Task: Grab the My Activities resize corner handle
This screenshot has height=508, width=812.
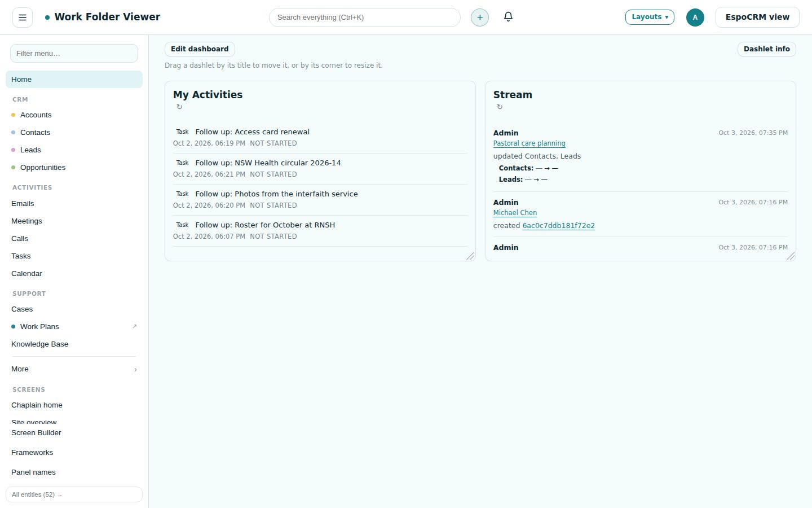Action: click(470, 256)
